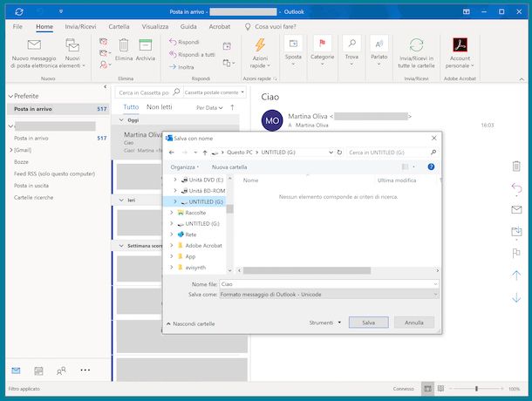Collapse the Preferite section
The image size is (532, 401).
(10, 97)
